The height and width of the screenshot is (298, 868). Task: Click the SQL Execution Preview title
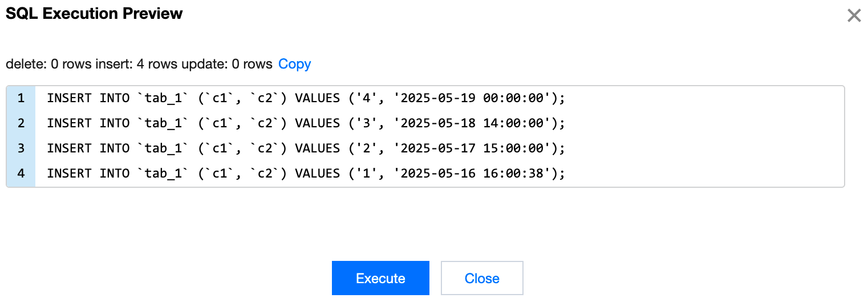pos(94,14)
